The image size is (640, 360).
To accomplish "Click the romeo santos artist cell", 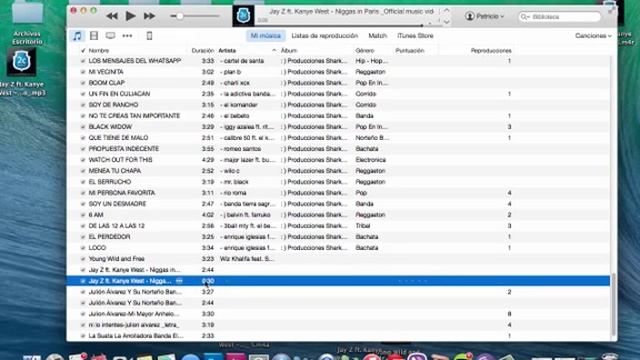I will pyautogui.click(x=241, y=149).
